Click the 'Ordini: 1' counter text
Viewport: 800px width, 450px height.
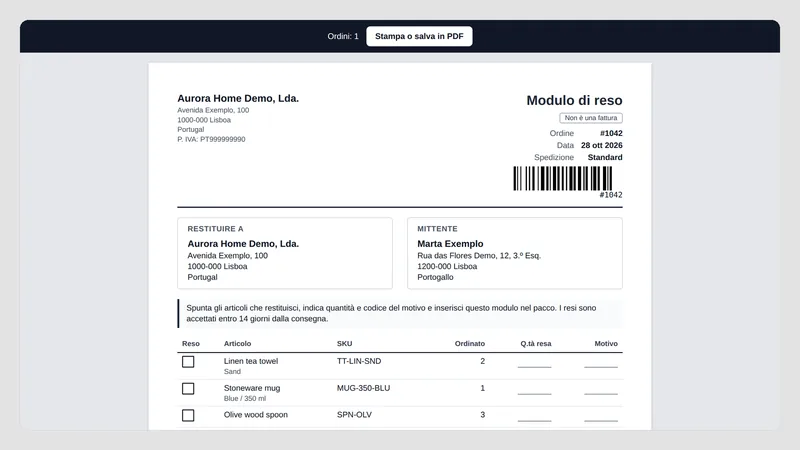click(343, 36)
